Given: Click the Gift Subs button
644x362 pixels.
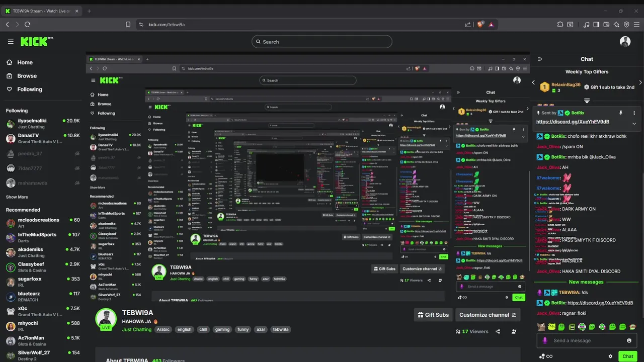Looking at the screenshot, I should point(433,315).
